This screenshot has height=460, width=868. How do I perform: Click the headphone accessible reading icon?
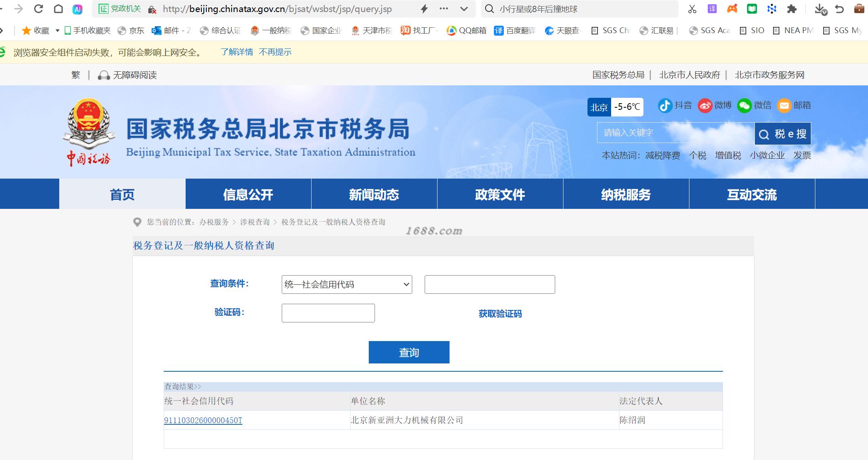[x=103, y=75]
